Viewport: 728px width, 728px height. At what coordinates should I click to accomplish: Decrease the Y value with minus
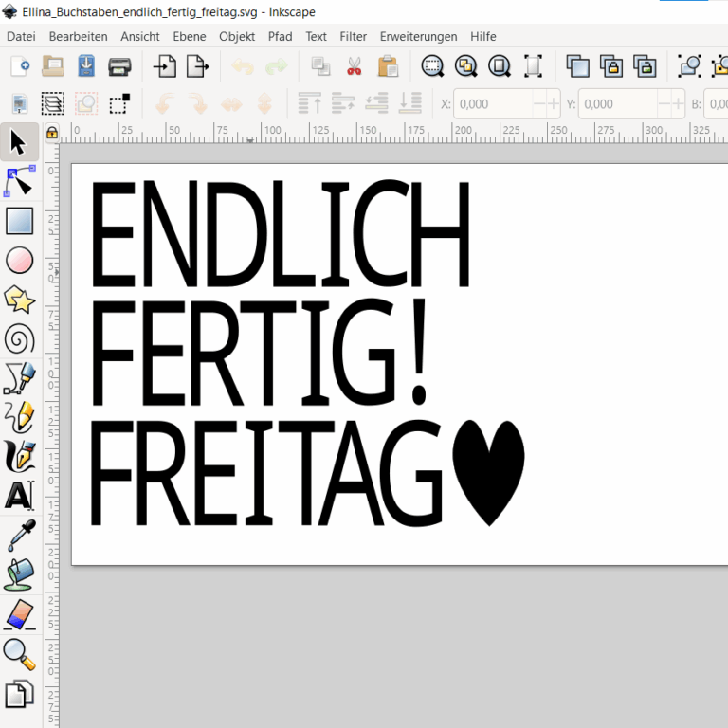click(664, 103)
